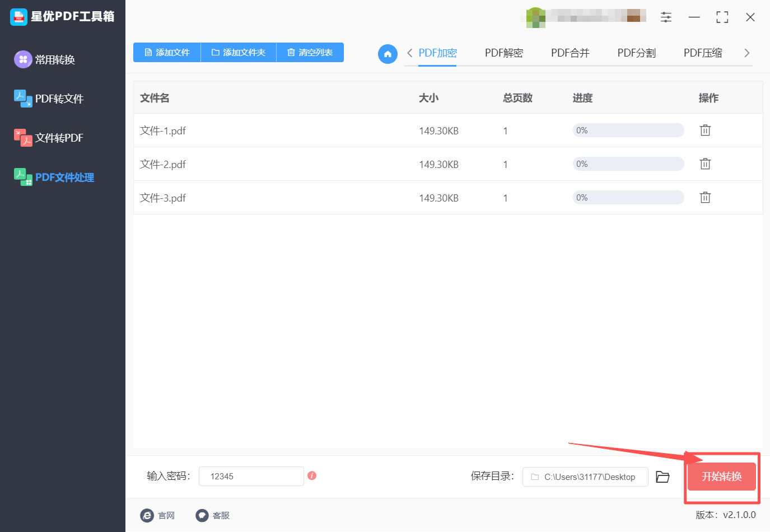Click the 操作 column header
770x532 pixels.
point(708,98)
